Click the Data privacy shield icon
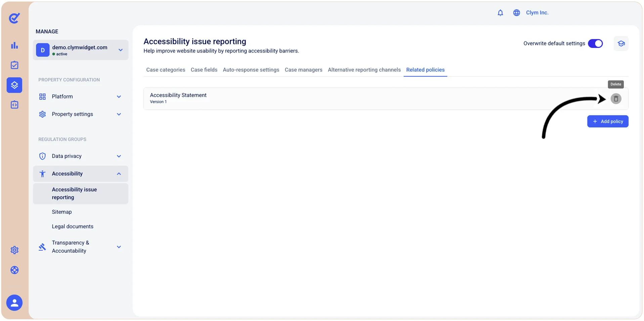 [x=42, y=156]
